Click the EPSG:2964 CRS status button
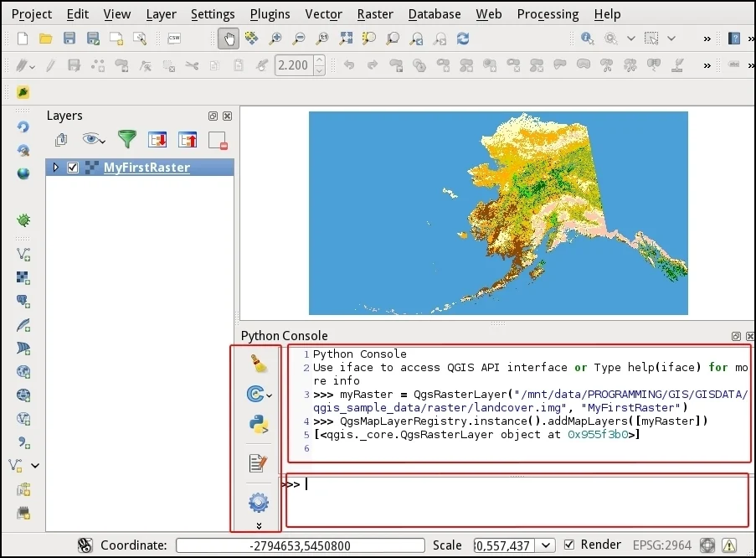756x558 pixels. tap(663, 545)
